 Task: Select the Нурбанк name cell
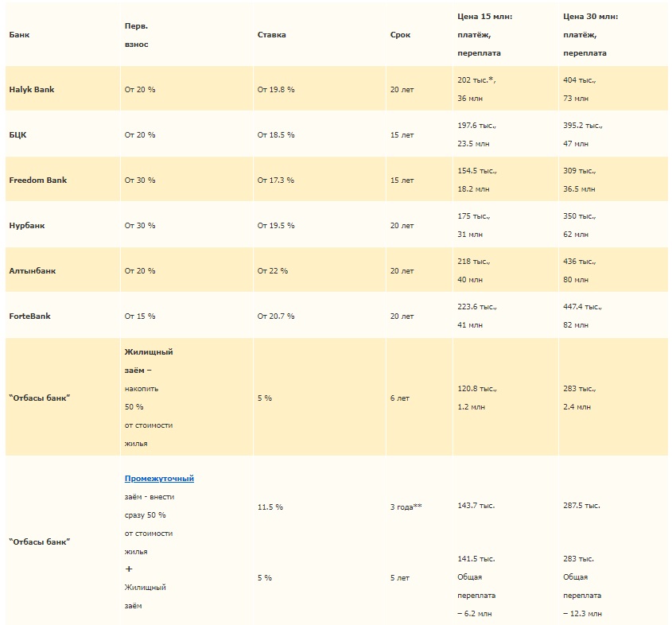coord(27,226)
